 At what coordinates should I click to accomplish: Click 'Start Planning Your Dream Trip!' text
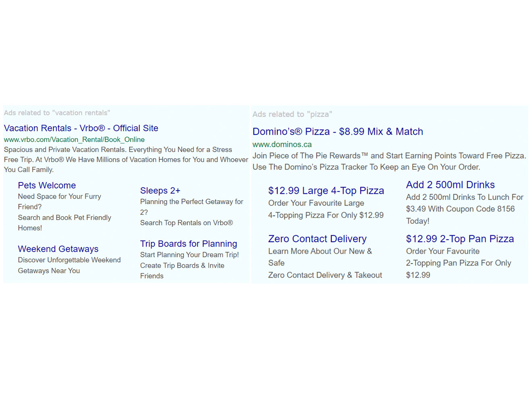pyautogui.click(x=189, y=255)
